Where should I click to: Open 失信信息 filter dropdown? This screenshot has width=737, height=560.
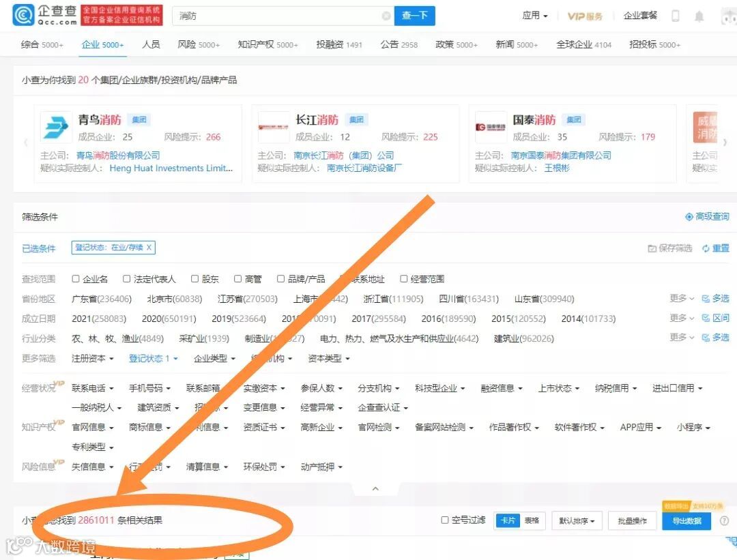[93, 467]
